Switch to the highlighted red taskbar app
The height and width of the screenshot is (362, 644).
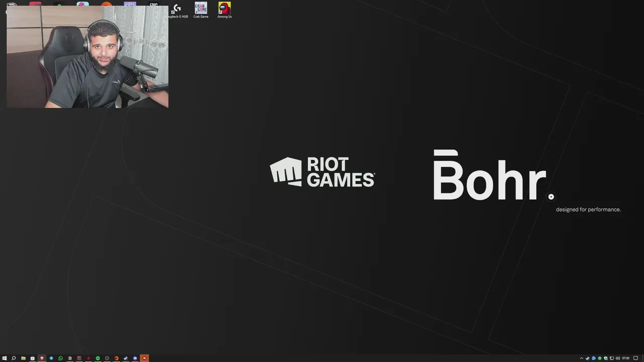click(144, 358)
